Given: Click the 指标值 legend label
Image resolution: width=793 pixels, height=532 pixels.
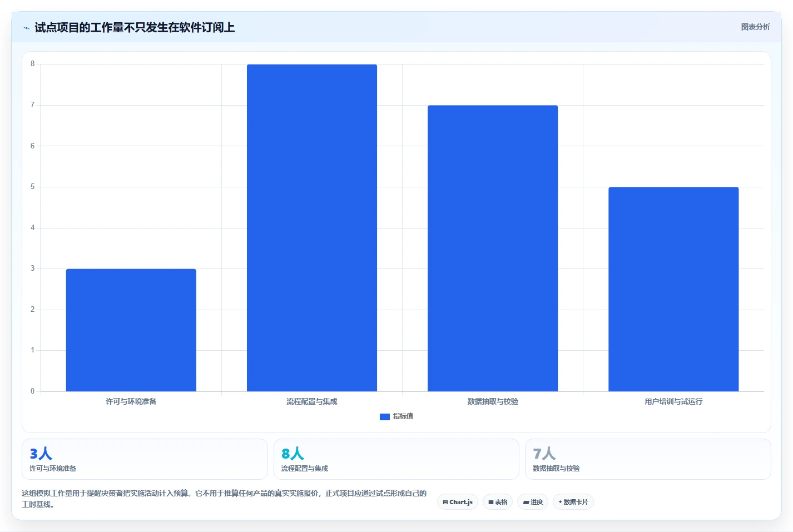Looking at the screenshot, I should click(x=403, y=416).
